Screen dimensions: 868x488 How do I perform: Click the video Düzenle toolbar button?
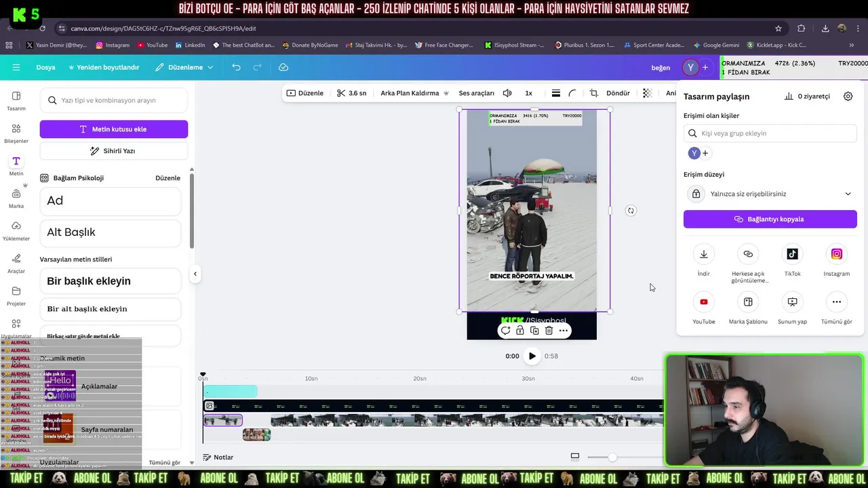[x=305, y=93]
